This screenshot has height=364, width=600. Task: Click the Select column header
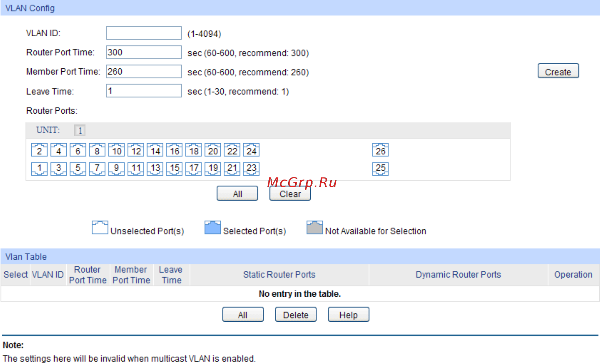click(16, 275)
